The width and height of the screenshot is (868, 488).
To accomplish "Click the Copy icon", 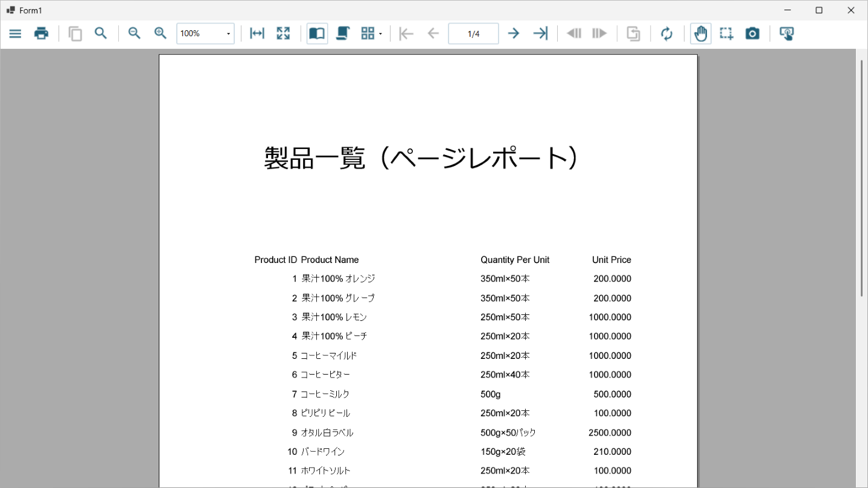I will [x=75, y=34].
